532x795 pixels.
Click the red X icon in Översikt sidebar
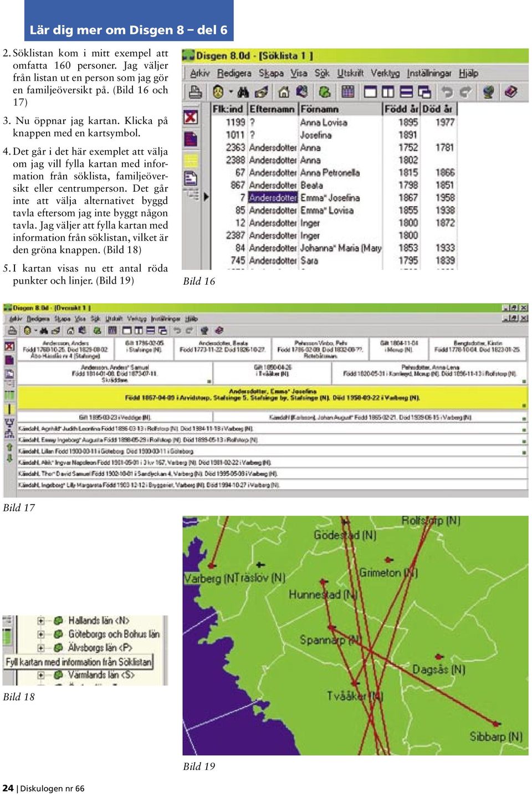(x=9, y=346)
